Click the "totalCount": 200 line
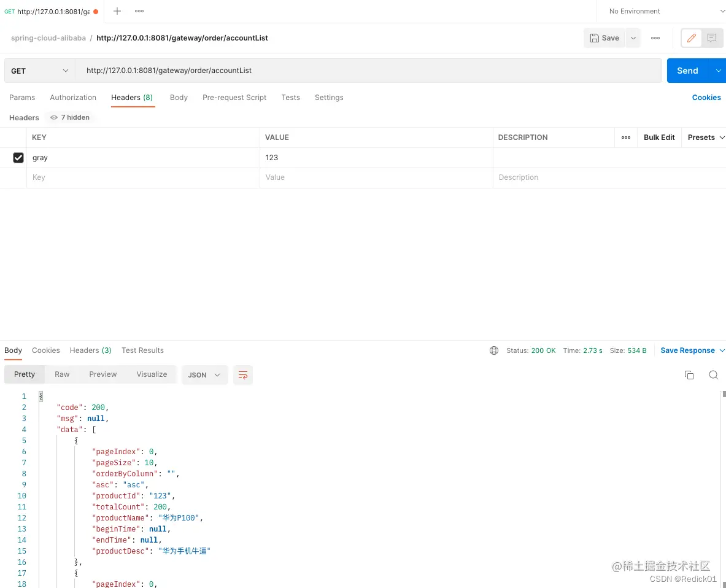Viewport: 726px width, 588px height. tap(131, 507)
